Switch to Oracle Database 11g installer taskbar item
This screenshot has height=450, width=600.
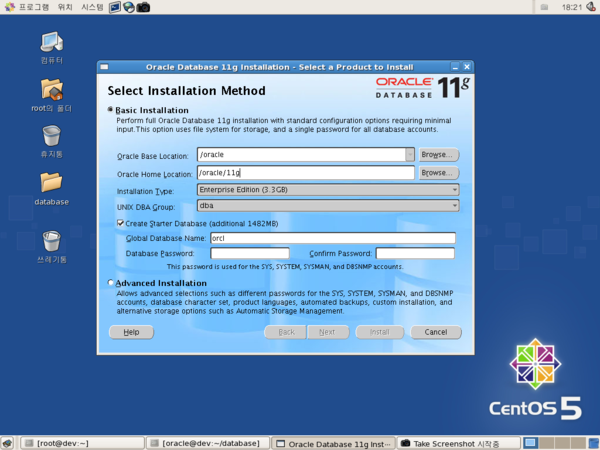[x=333, y=444]
